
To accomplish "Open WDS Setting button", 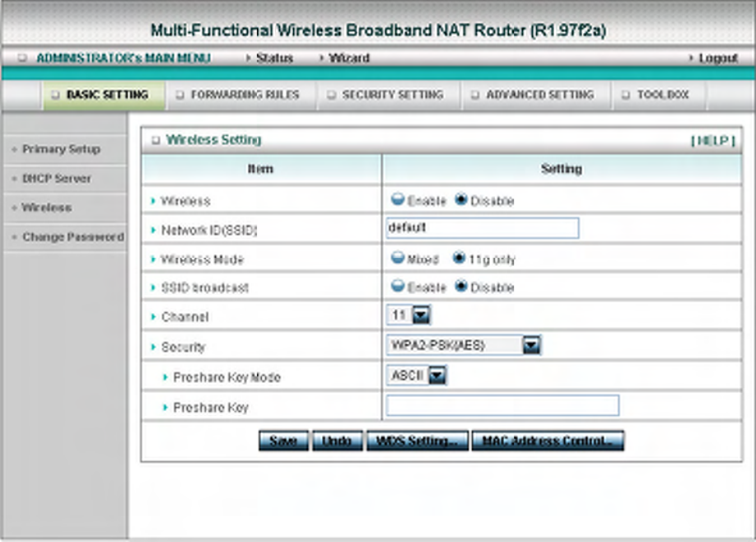I will pyautogui.click(x=417, y=441).
